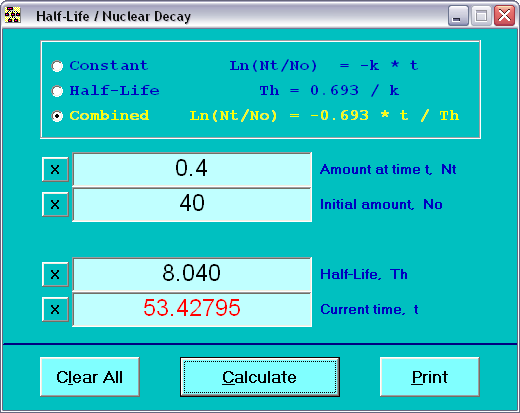Select the Combined radio button
Image resolution: width=520 pixels, height=413 pixels.
(x=57, y=116)
